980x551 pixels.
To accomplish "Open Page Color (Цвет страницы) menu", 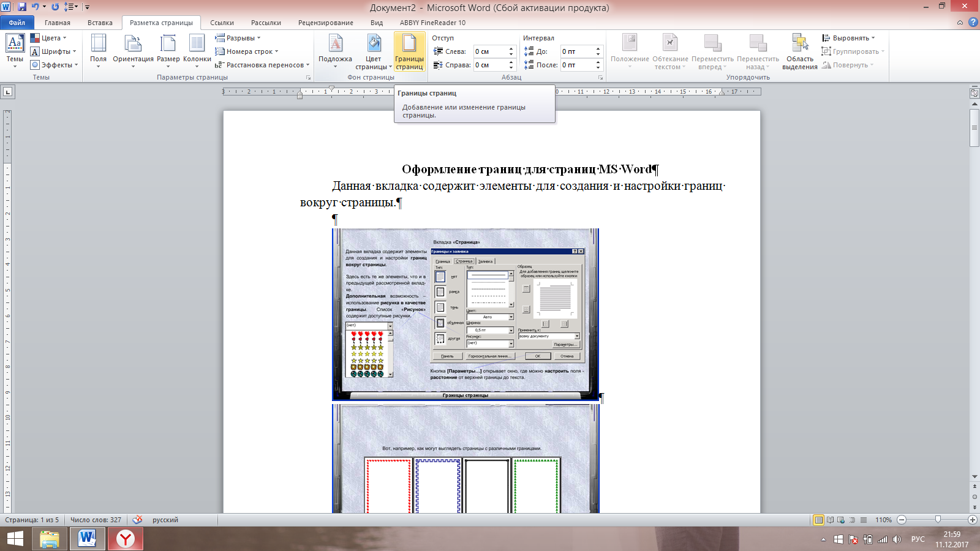I will [374, 52].
